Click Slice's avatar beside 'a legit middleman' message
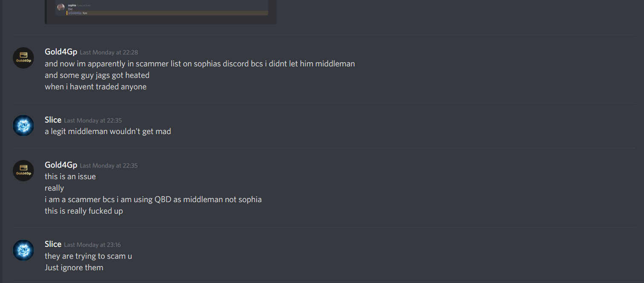 23,126
